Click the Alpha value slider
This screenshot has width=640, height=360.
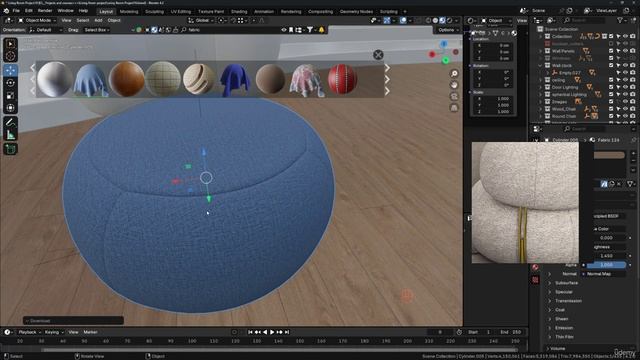pyautogui.click(x=607, y=265)
